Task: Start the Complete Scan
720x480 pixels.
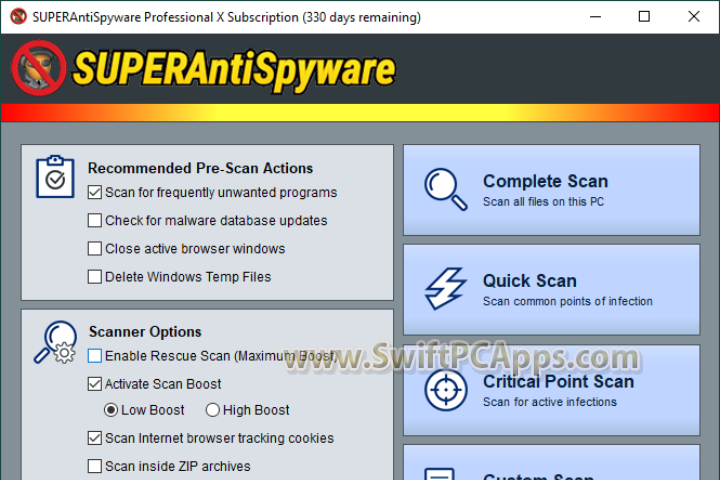Action: [551, 190]
